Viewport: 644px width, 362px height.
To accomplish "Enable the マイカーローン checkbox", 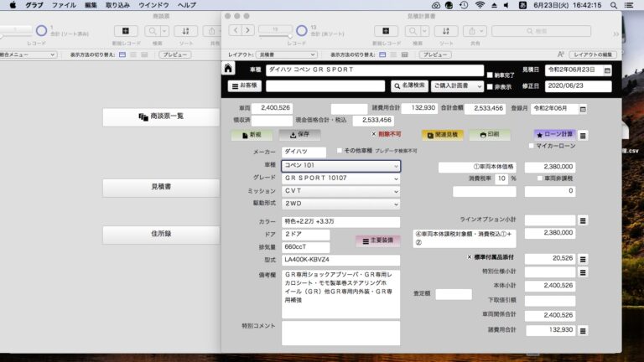I will pos(532,146).
